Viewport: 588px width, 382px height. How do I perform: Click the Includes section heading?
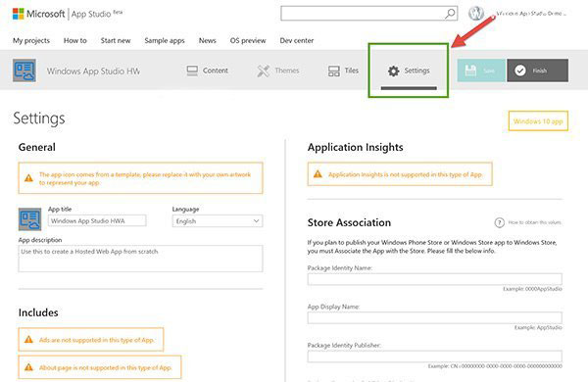click(x=38, y=312)
